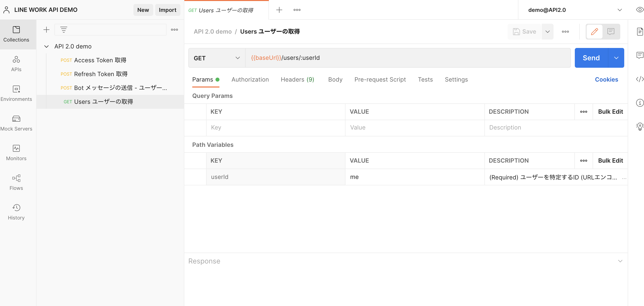Screen dimensions: 644x306
Task: Select the APIs sidebar icon
Action: 16,64
